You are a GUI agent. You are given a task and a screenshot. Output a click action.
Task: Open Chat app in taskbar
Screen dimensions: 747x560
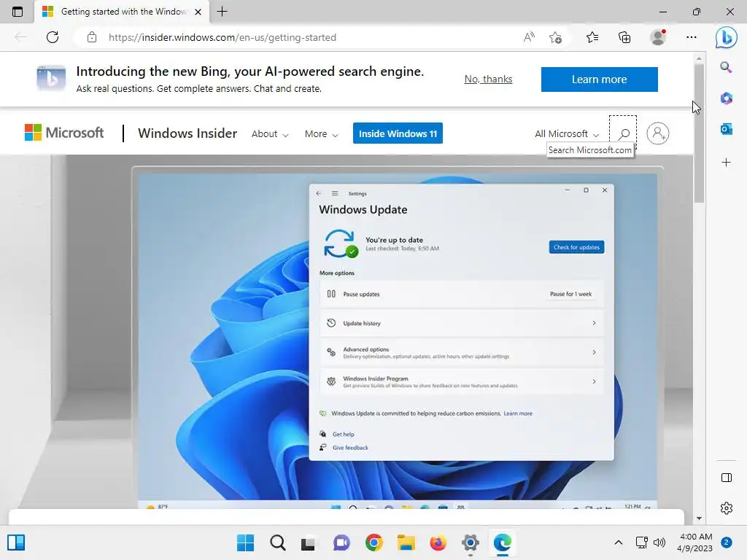pos(341,542)
